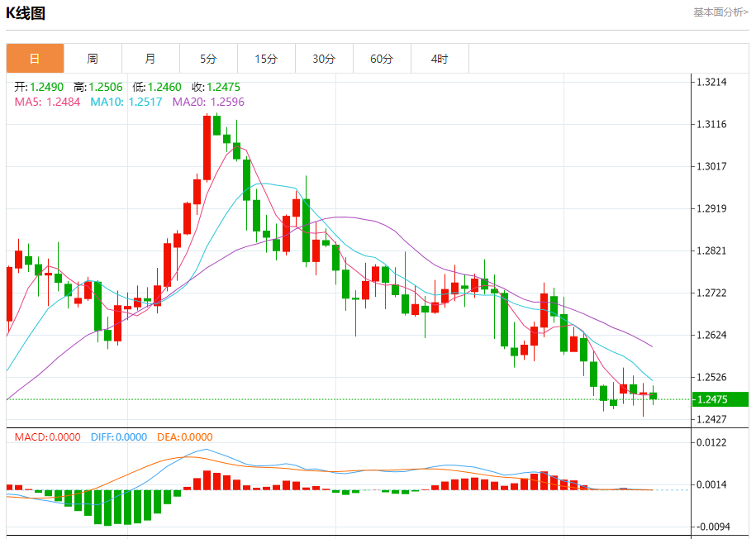Image resolution: width=756 pixels, height=539 pixels.
Task: Click the MACD:0.0000 indicator label
Action: [47, 437]
